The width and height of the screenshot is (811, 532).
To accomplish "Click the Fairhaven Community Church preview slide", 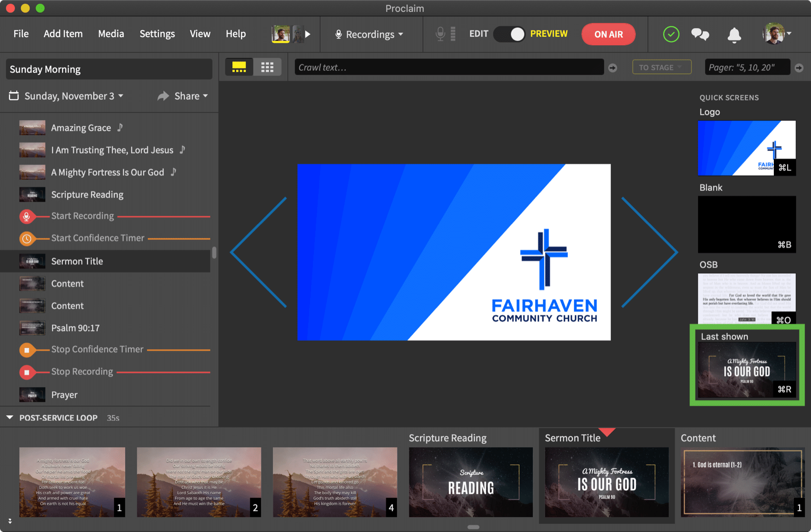I will click(x=454, y=252).
